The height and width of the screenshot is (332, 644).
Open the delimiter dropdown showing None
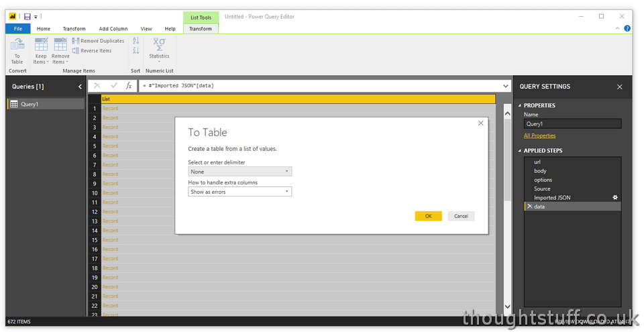tap(239, 172)
